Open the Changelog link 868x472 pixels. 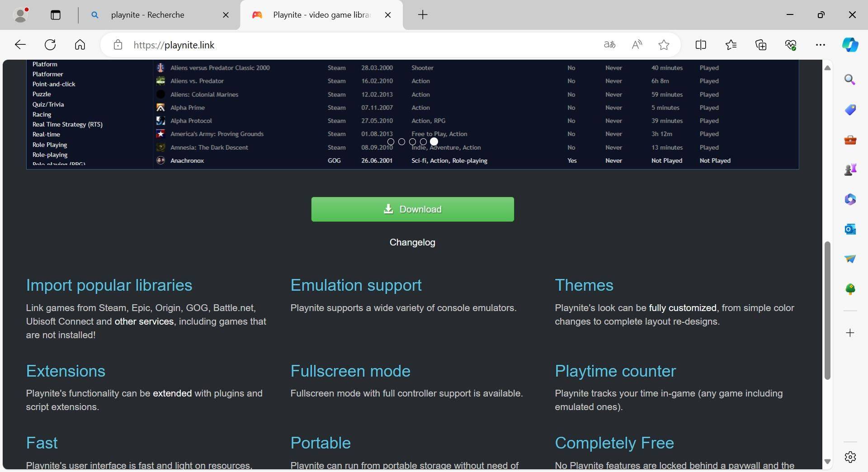[x=412, y=243]
